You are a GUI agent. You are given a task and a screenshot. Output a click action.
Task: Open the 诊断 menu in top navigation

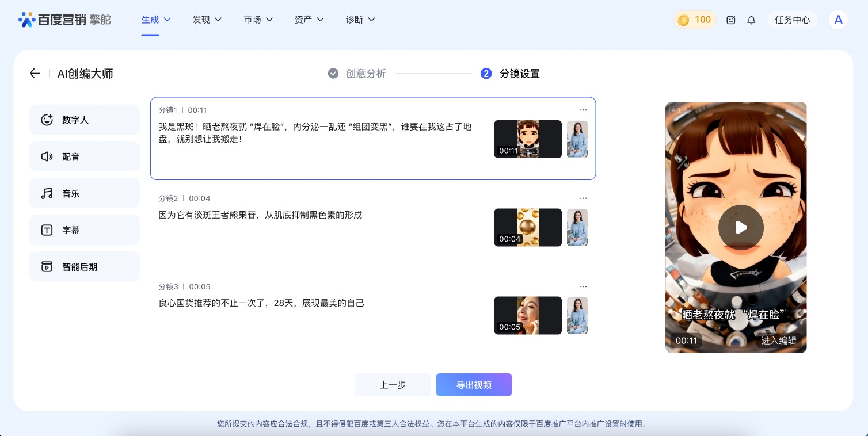(x=360, y=20)
